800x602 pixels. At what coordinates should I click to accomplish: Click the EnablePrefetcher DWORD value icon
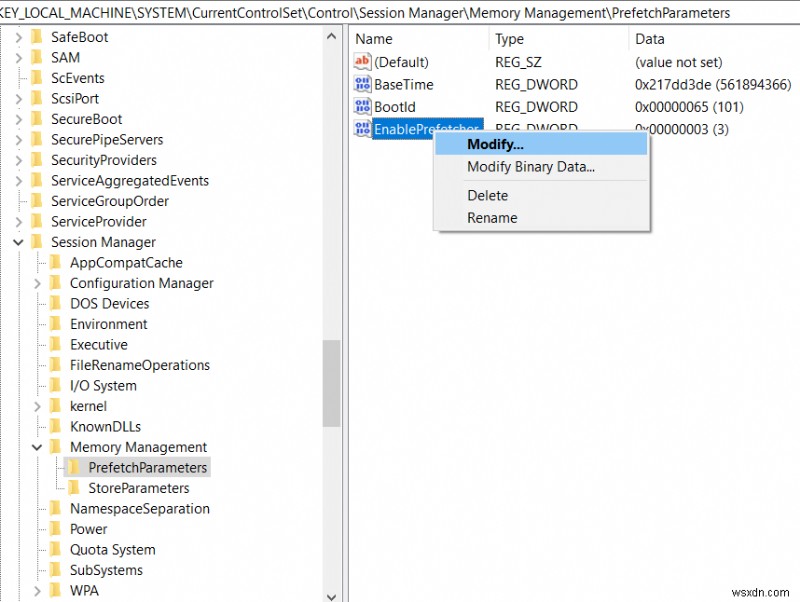(x=362, y=129)
